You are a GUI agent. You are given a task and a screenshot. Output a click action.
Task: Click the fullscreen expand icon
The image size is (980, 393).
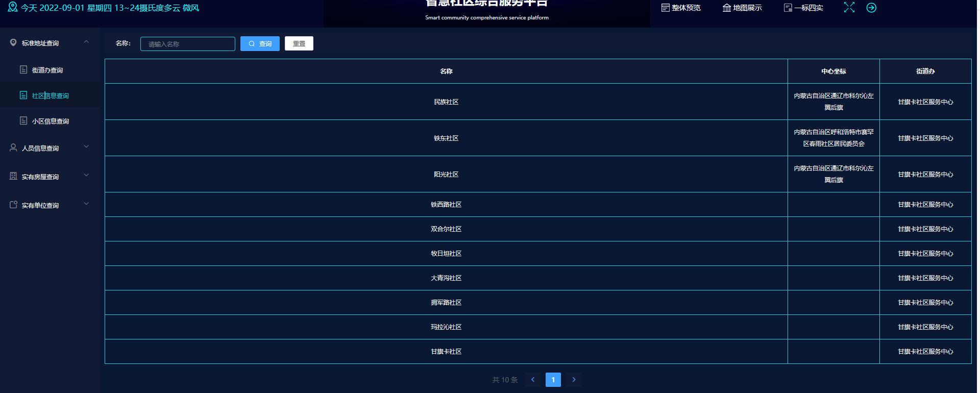pyautogui.click(x=849, y=8)
